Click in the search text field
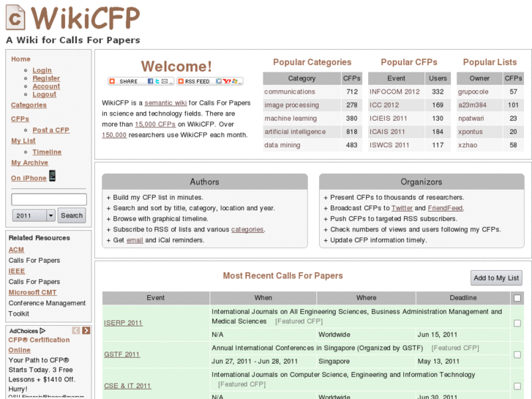532x399 pixels. (x=49, y=199)
